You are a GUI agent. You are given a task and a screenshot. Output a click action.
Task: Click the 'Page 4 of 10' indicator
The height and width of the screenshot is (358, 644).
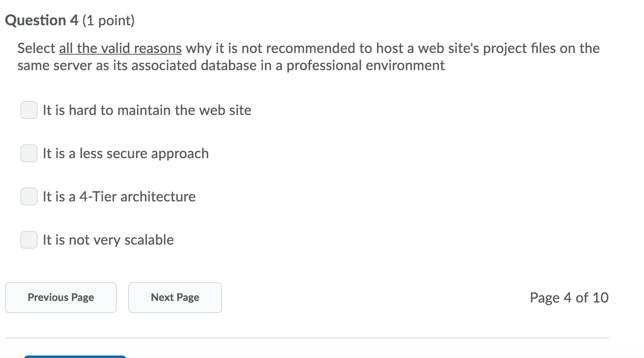click(x=569, y=298)
